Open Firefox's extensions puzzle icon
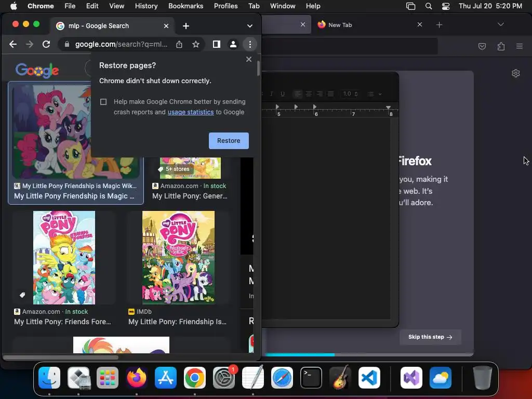 (x=501, y=46)
